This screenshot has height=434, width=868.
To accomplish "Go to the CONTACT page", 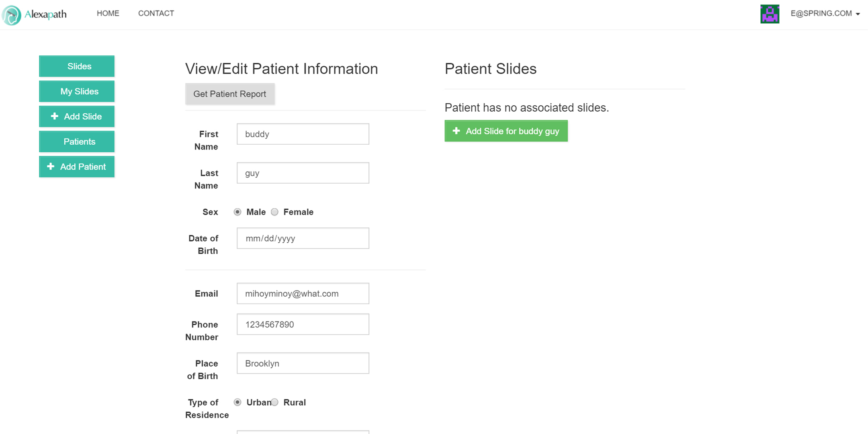I will (156, 13).
